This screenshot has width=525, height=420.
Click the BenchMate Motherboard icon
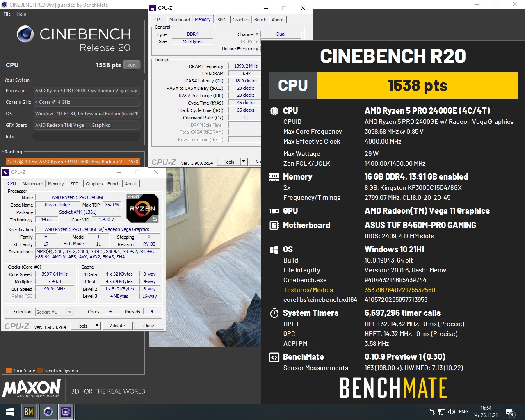click(274, 225)
